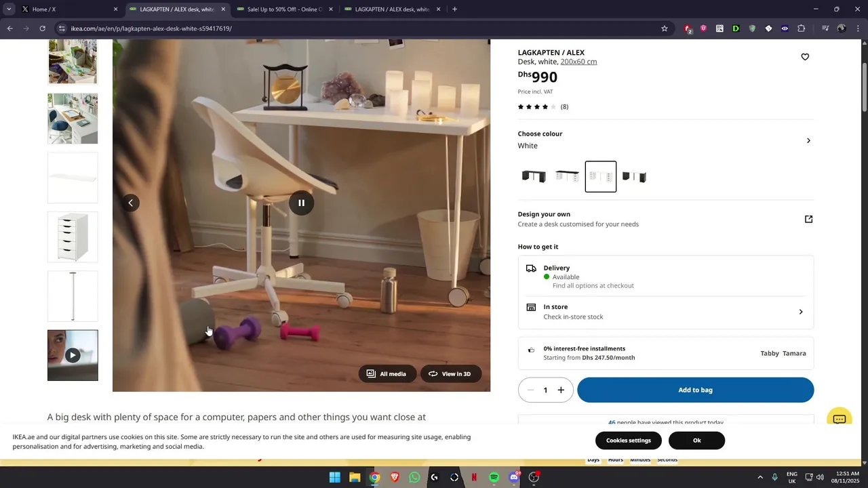Close the active LAGKAPTEN / ALEX tab
Image resolution: width=868 pixels, height=488 pixels.
pos(223,9)
